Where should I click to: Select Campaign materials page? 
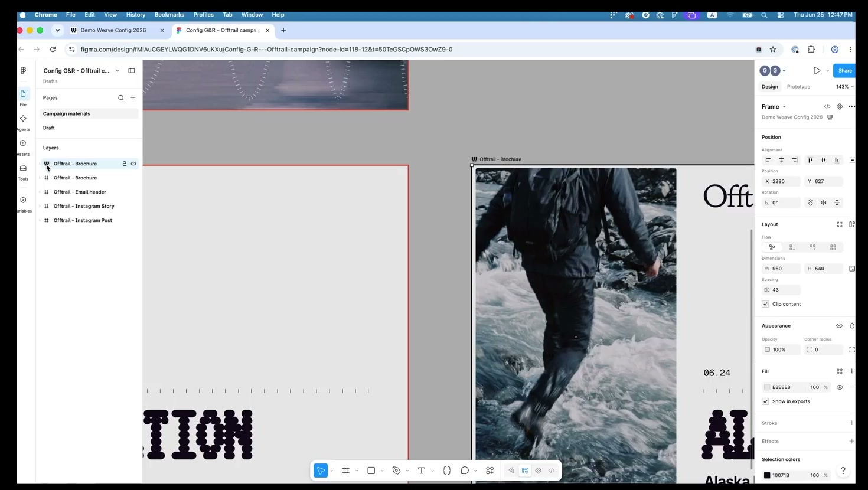click(x=89, y=113)
